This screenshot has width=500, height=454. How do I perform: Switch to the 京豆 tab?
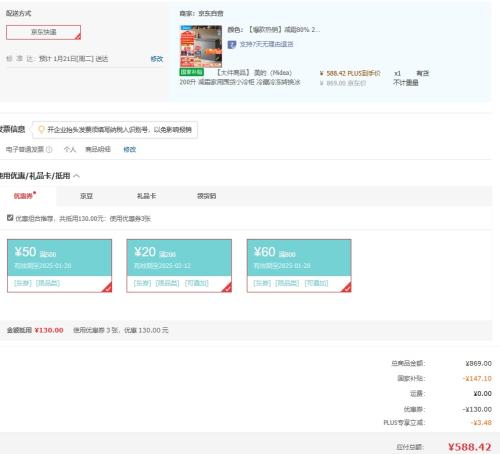point(86,196)
